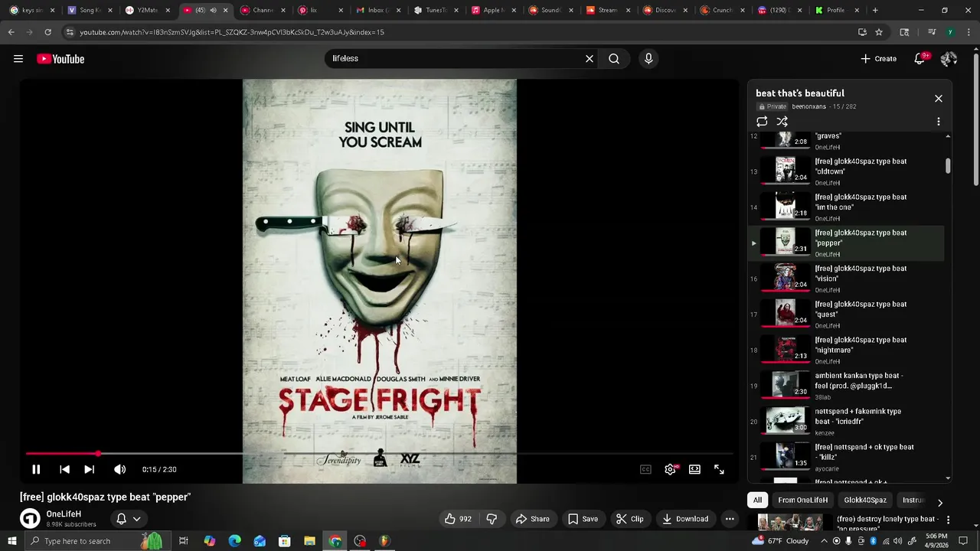
Task: Skip to previous playlist video
Action: (x=64, y=470)
